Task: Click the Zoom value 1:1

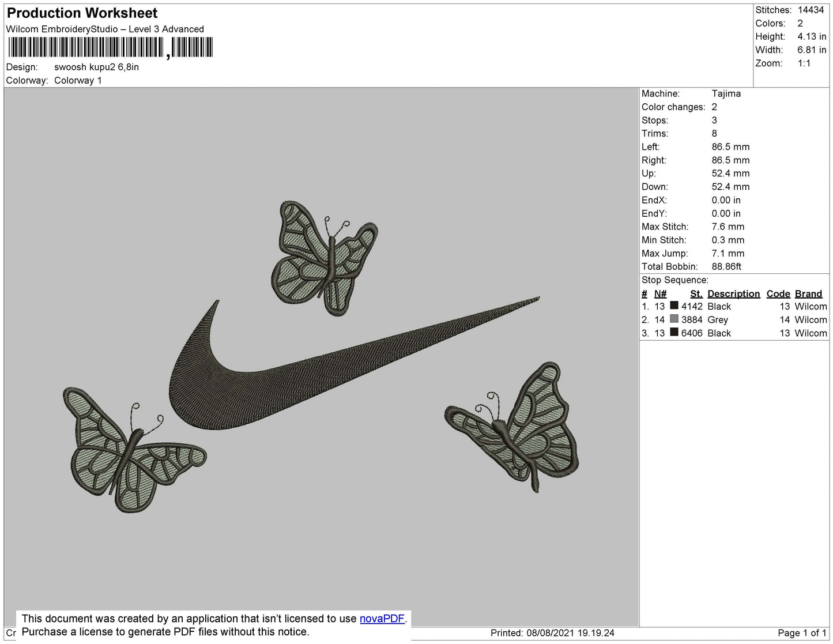Action: coord(804,63)
